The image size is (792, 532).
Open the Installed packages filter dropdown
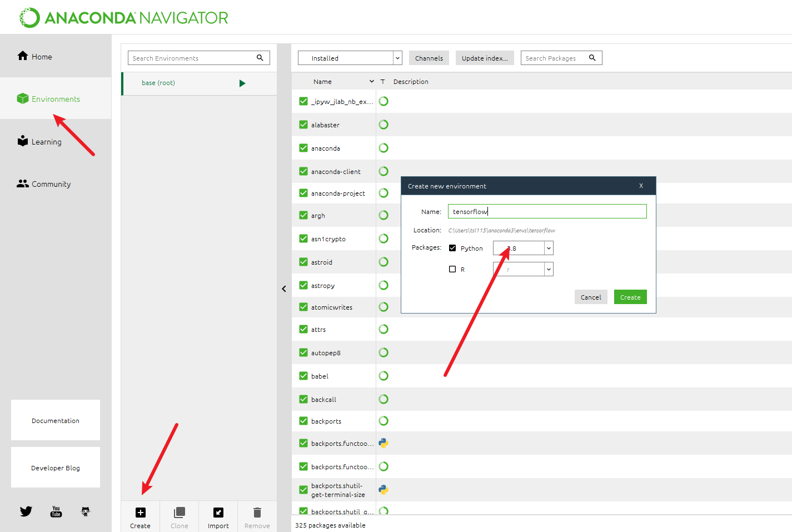(x=397, y=58)
